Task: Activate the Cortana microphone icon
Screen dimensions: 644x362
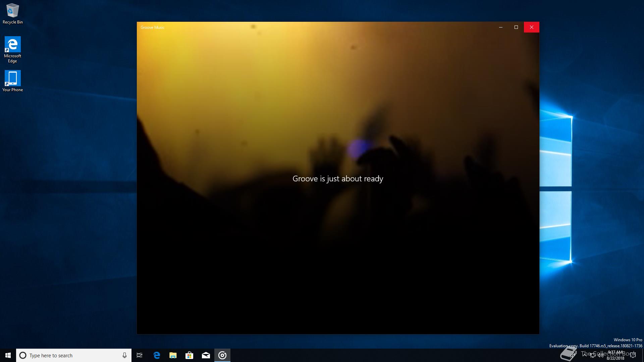Action: tap(124, 355)
